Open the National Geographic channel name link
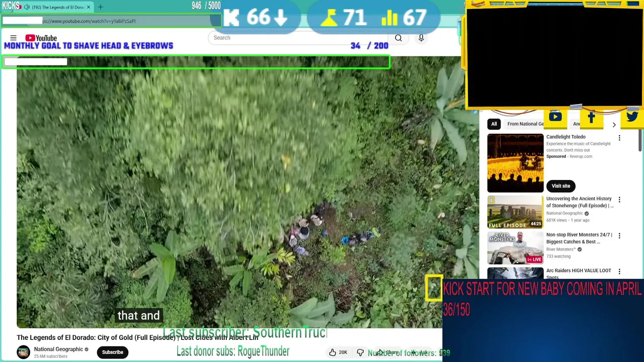 (x=58, y=349)
